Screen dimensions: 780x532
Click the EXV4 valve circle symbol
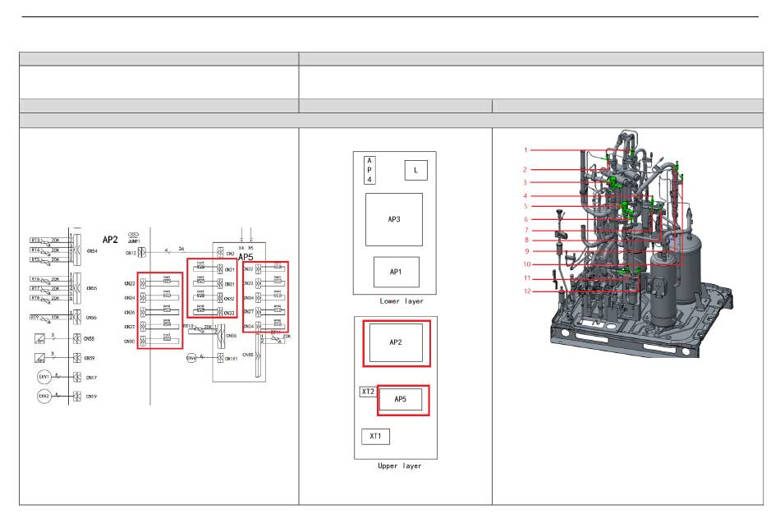(191, 358)
